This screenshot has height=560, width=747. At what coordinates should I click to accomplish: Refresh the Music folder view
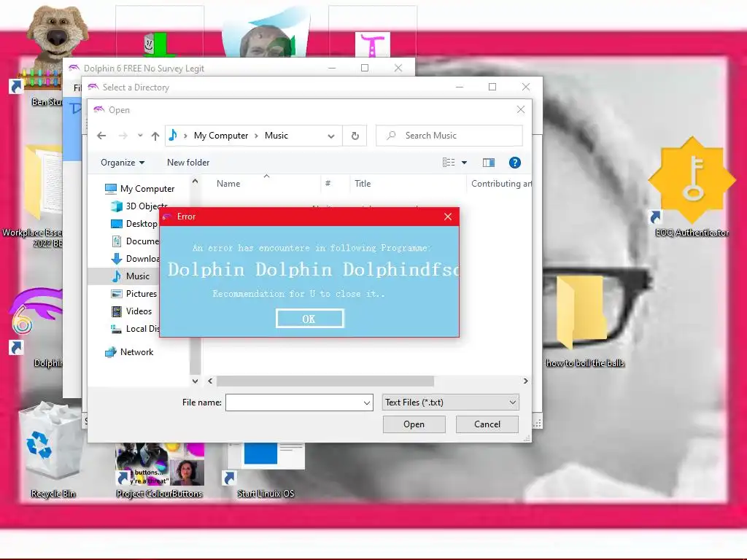click(355, 136)
